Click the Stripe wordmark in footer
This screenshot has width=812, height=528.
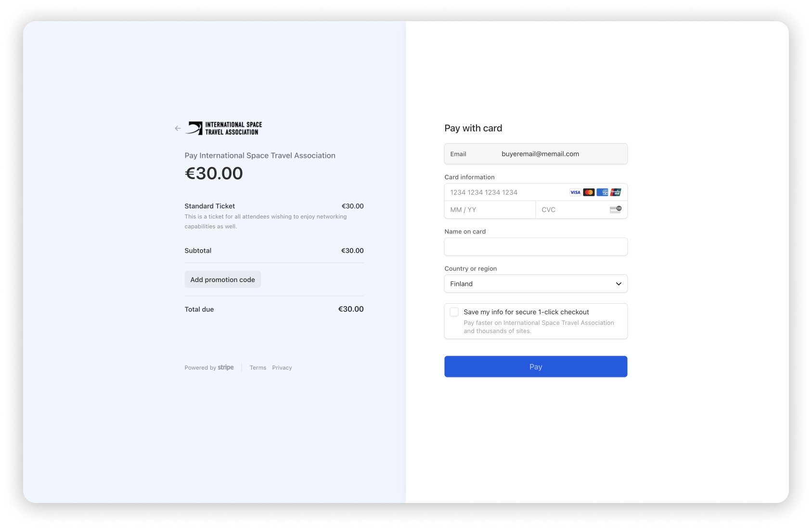[225, 367]
